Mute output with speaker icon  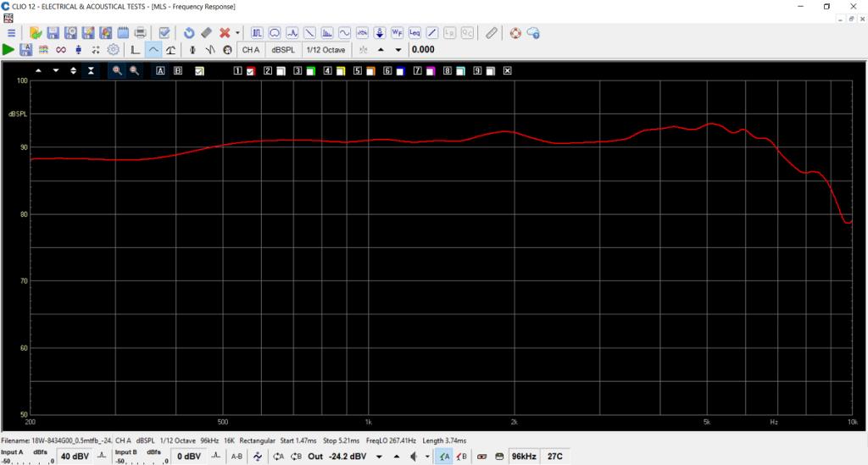[x=414, y=457]
